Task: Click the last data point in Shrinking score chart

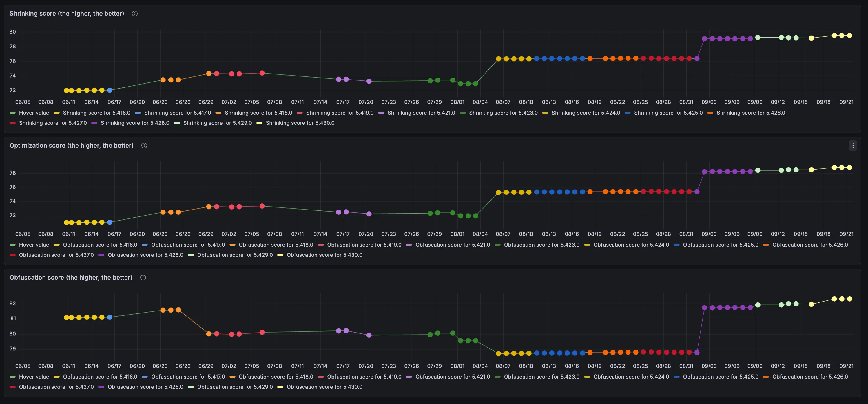Action: click(x=849, y=36)
